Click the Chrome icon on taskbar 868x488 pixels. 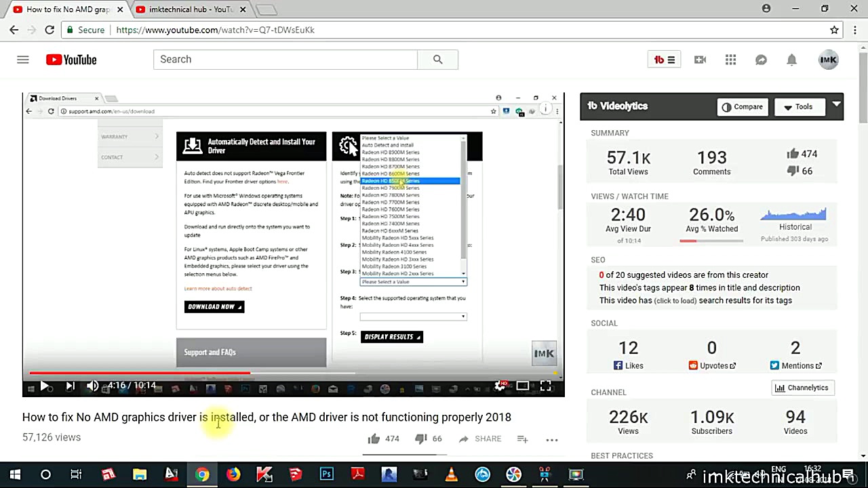pos(202,474)
